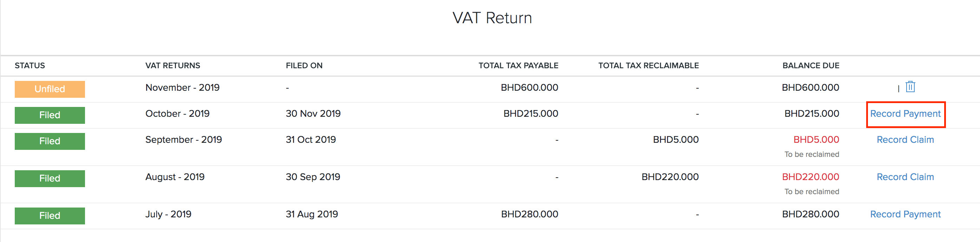This screenshot has height=242, width=980.
Task: Record Payment for the October 2019 return
Action: [x=906, y=113]
